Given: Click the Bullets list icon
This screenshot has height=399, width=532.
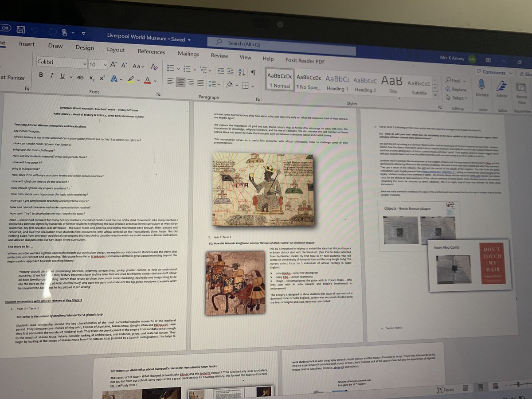Looking at the screenshot, I should coord(171,68).
